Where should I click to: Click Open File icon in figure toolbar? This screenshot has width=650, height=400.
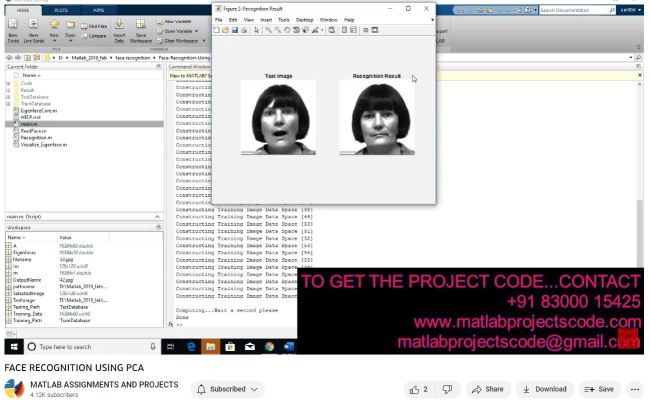(x=226, y=30)
